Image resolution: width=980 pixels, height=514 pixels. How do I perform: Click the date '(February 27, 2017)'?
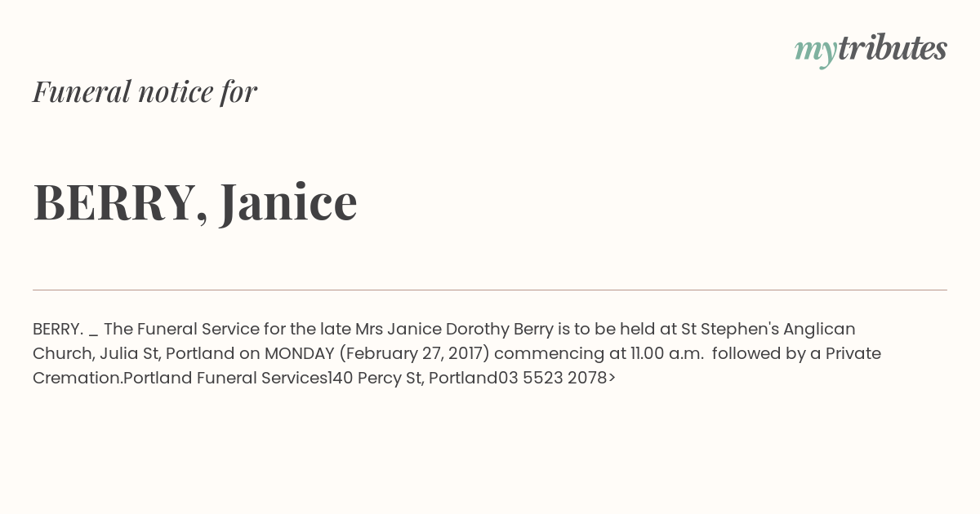414,353
